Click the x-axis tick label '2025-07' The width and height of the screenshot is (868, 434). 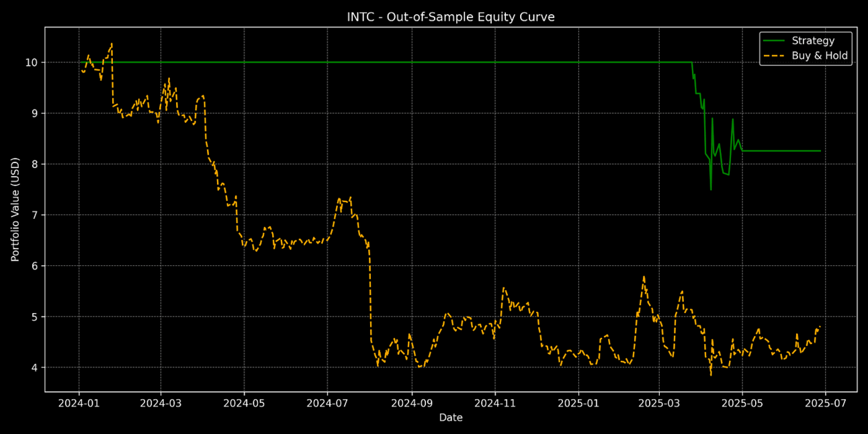coord(826,403)
